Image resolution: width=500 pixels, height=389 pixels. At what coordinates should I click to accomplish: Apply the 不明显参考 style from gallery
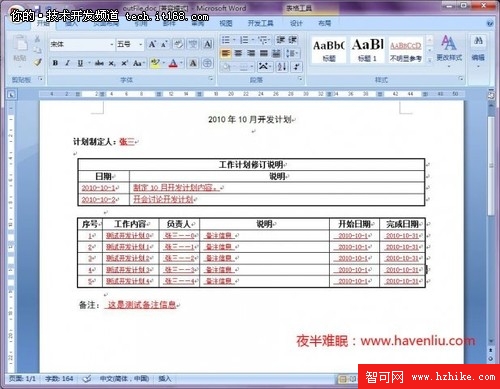[405, 50]
